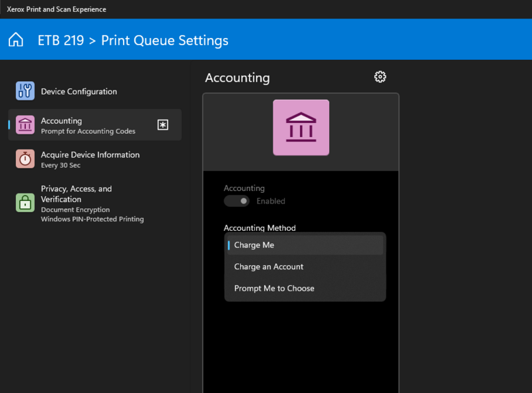Go to ETB 219 in the breadcrumb
The image size is (532, 393).
point(61,41)
